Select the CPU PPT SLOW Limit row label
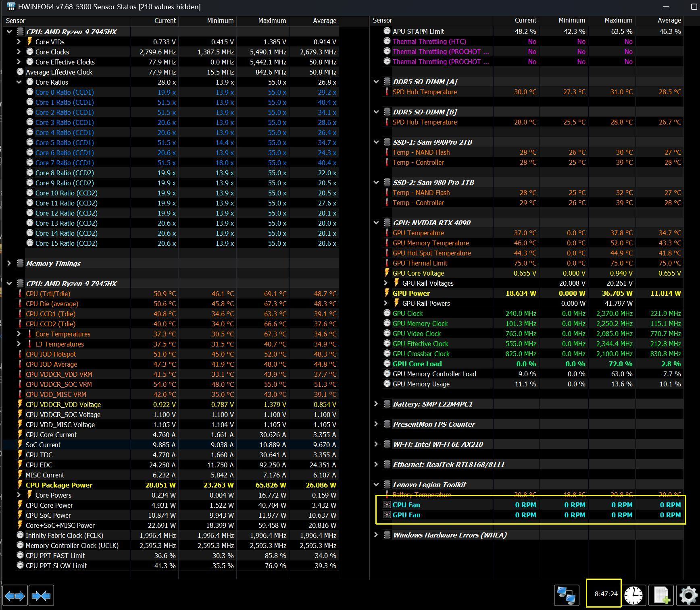The image size is (700, 610). click(56, 566)
